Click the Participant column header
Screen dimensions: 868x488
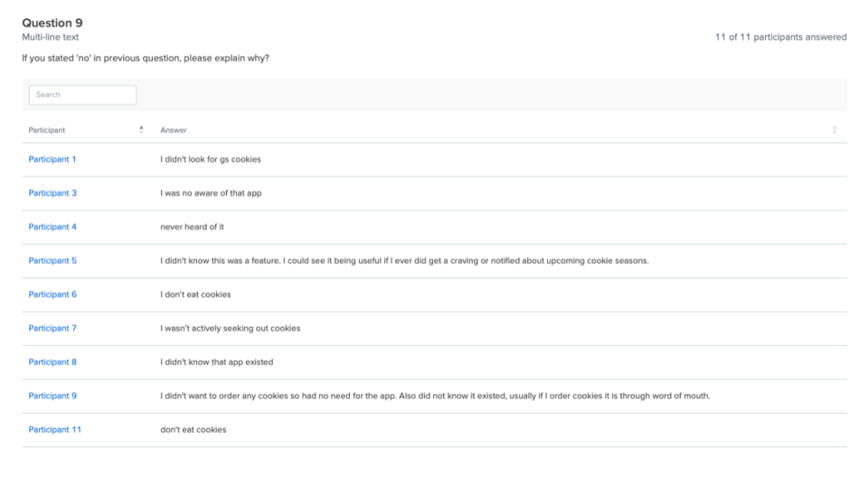(x=47, y=130)
